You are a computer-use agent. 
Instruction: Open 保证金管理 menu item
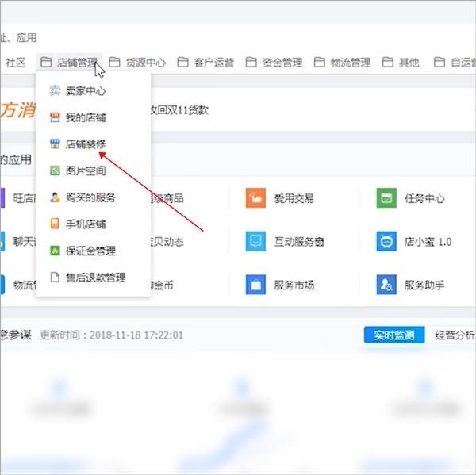90,251
